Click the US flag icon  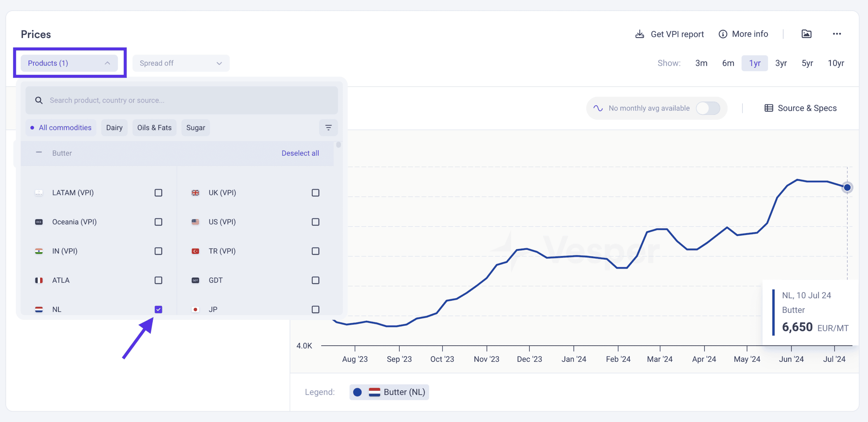pyautogui.click(x=195, y=222)
